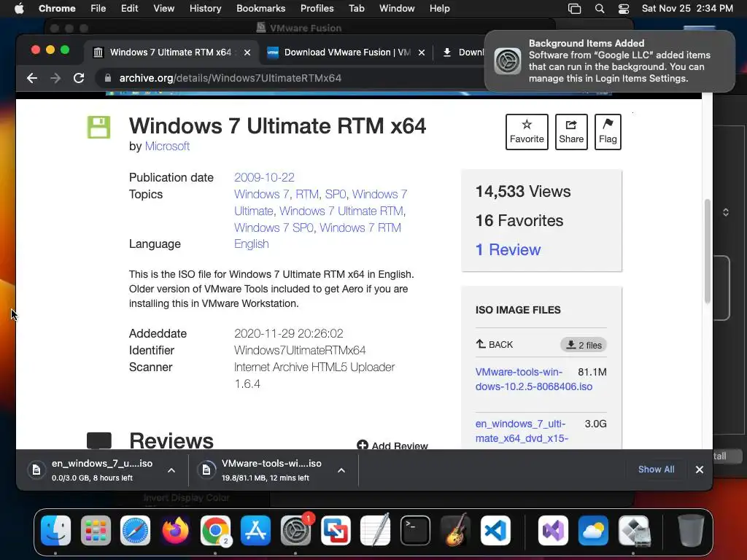
Task: Favorite this item with the star button
Action: coord(527,132)
